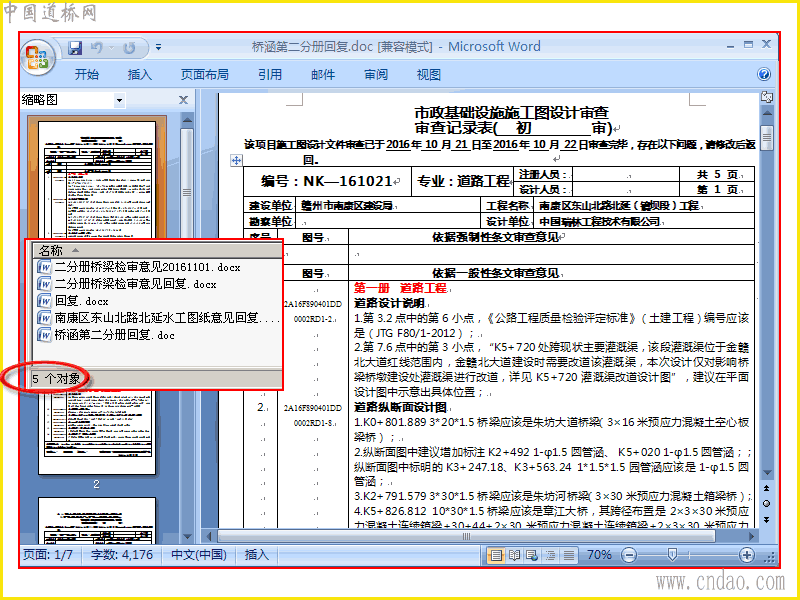Select page 2 thumbnail
The image size is (800, 600).
click(x=97, y=433)
